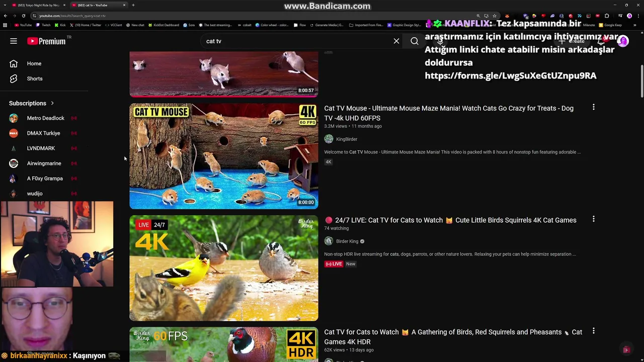Viewport: 644px width, 362px height.
Task: Click the New badge beside LIVE
Action: (351, 264)
